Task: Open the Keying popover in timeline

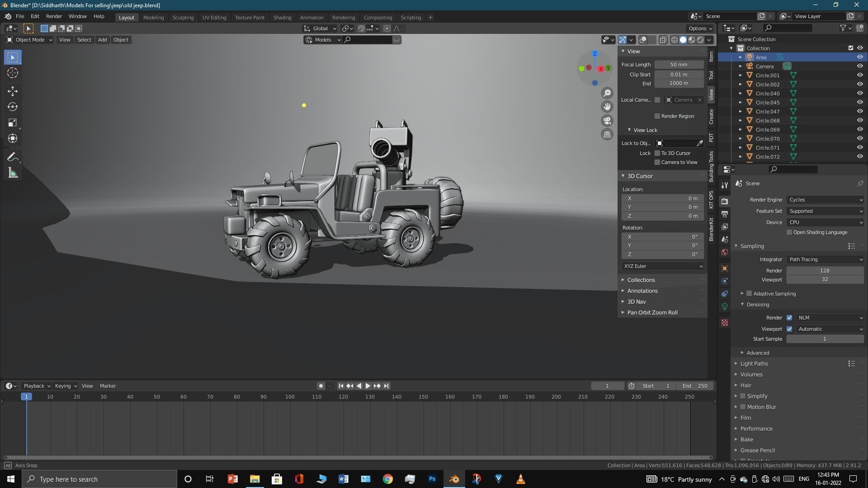Action: (66, 386)
